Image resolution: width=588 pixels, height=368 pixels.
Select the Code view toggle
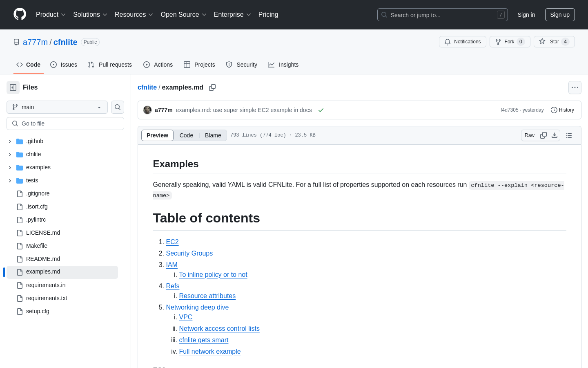[186, 135]
